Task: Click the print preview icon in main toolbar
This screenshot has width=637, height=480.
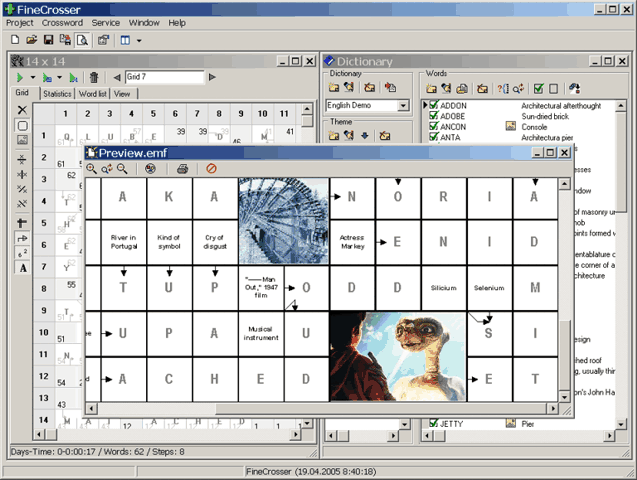Action: pyautogui.click(x=81, y=40)
